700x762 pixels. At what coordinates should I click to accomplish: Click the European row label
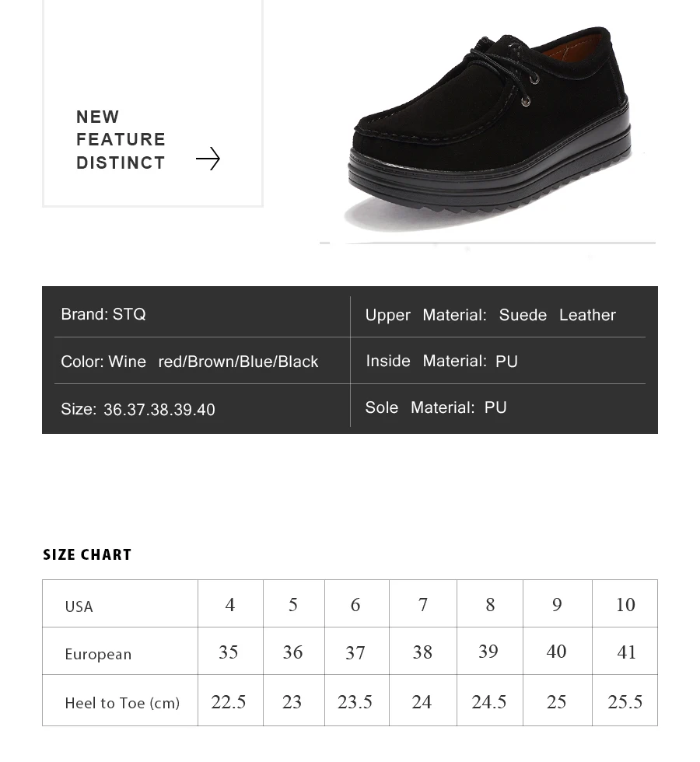click(x=98, y=654)
